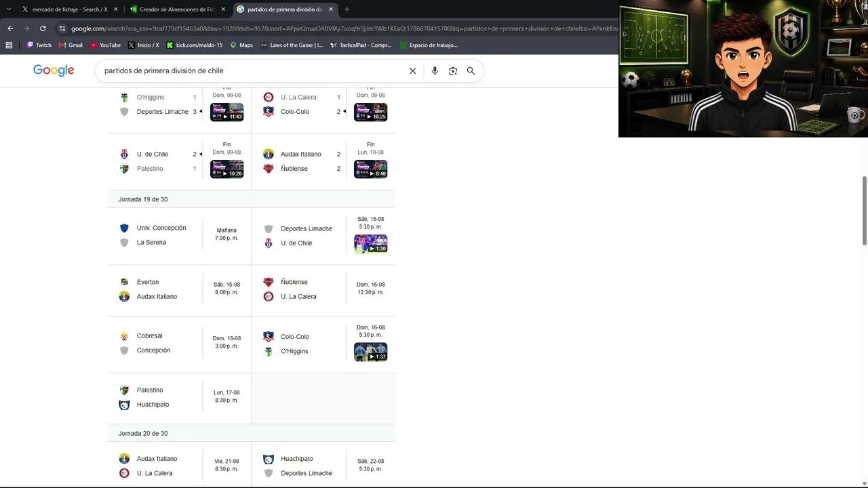Open tab search dropdown arrow
The width and height of the screenshot is (868, 488).
[9, 9]
